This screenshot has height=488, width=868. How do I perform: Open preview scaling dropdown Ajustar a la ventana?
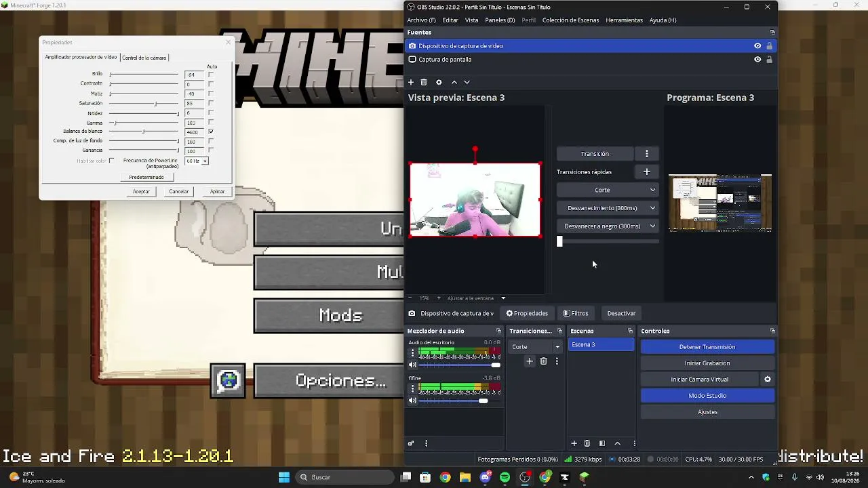[x=476, y=298]
